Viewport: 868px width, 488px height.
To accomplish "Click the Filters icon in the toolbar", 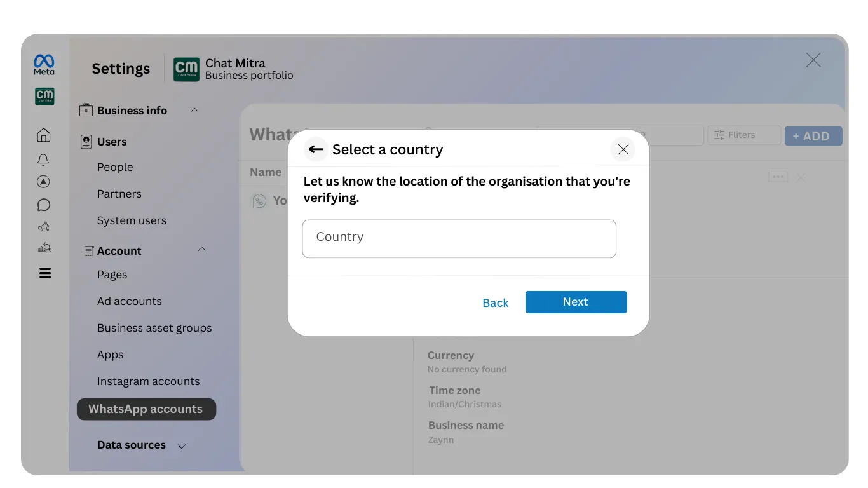I will point(719,135).
